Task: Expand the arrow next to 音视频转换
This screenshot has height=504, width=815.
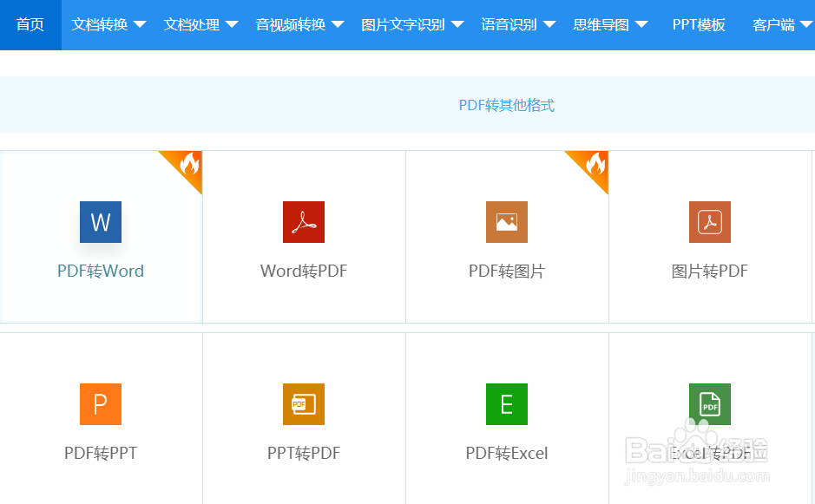Action: (338, 24)
